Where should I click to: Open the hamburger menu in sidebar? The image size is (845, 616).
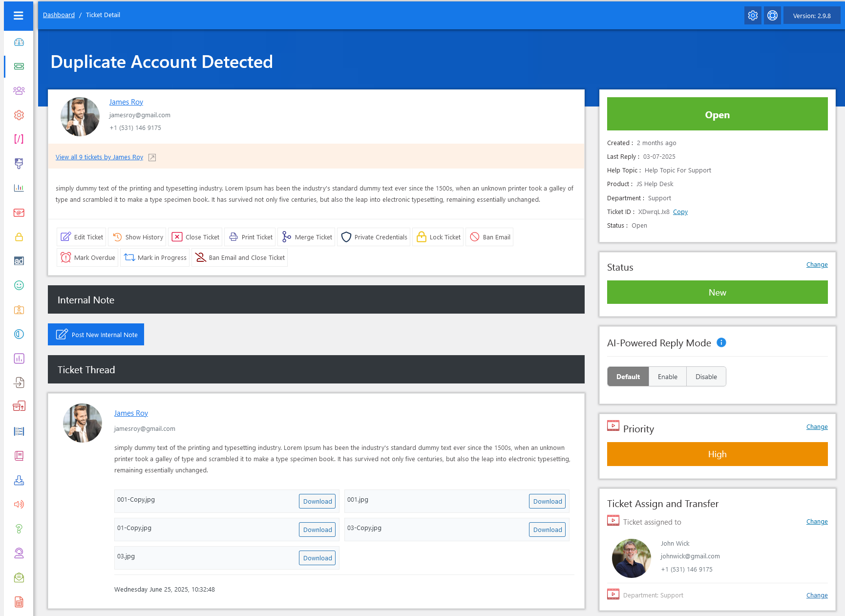click(19, 16)
